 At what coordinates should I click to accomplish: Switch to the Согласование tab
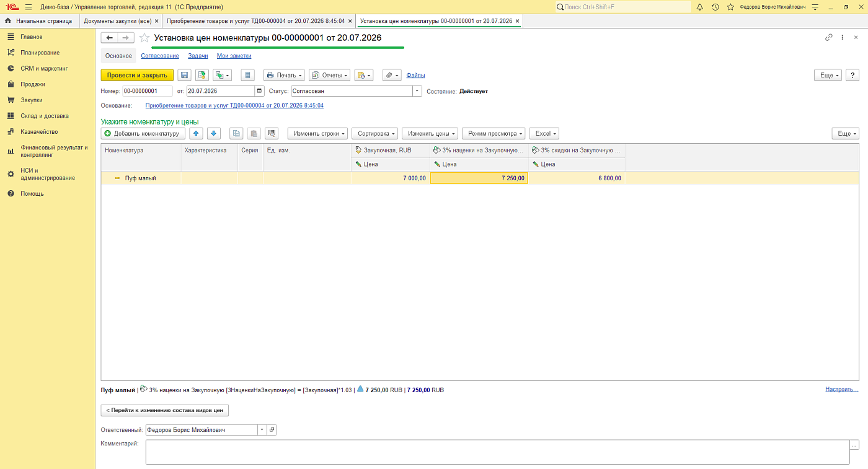[x=160, y=56]
